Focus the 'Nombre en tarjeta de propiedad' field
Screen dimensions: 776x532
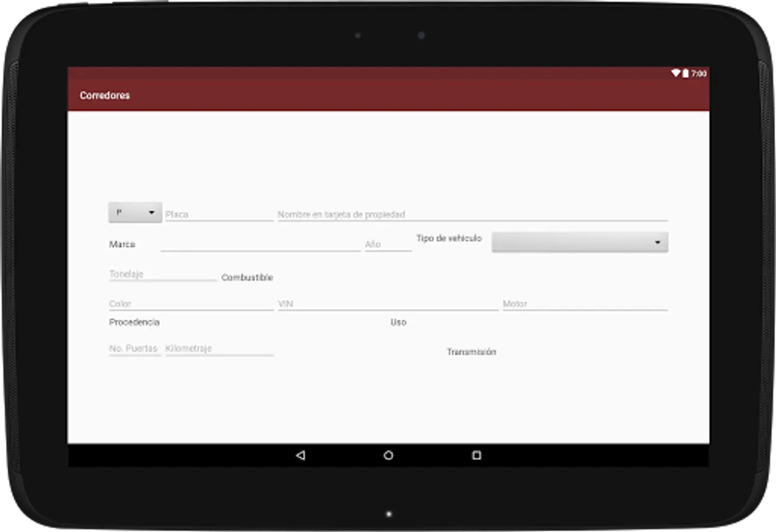coord(472,214)
